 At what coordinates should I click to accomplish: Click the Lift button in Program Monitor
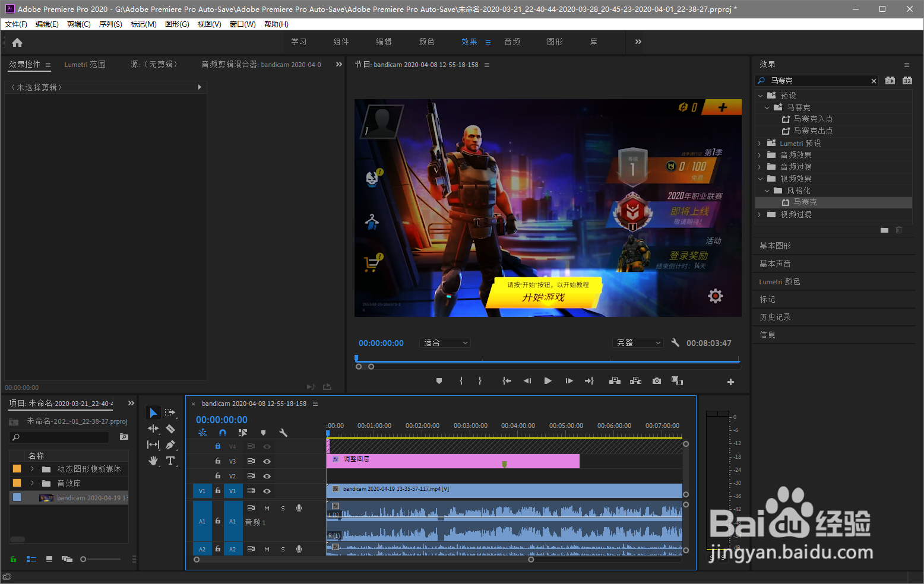(x=615, y=381)
